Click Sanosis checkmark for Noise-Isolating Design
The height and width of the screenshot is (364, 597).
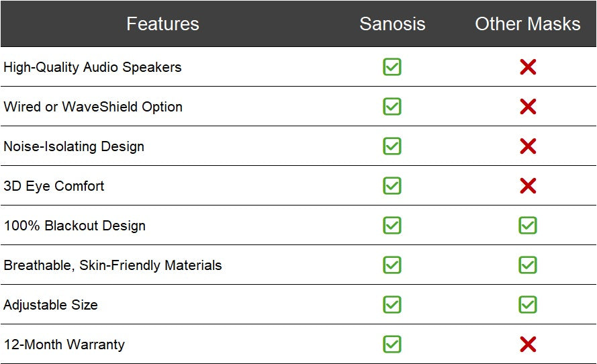pyautogui.click(x=392, y=146)
